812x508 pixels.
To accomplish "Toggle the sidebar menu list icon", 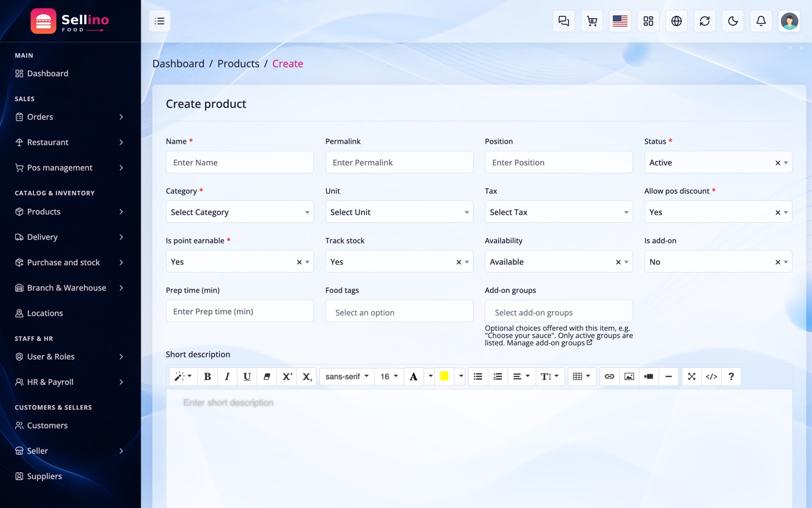I will pyautogui.click(x=160, y=21).
